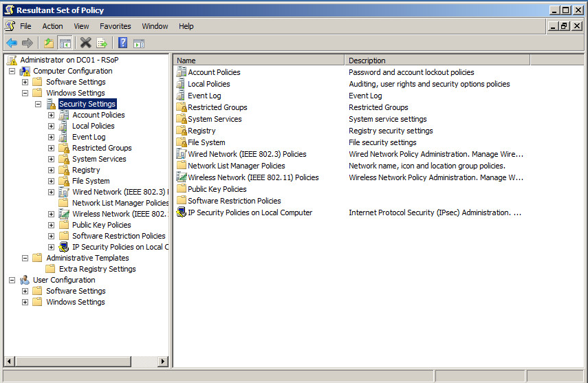
Task: Open the Favorites menu
Action: pos(115,26)
